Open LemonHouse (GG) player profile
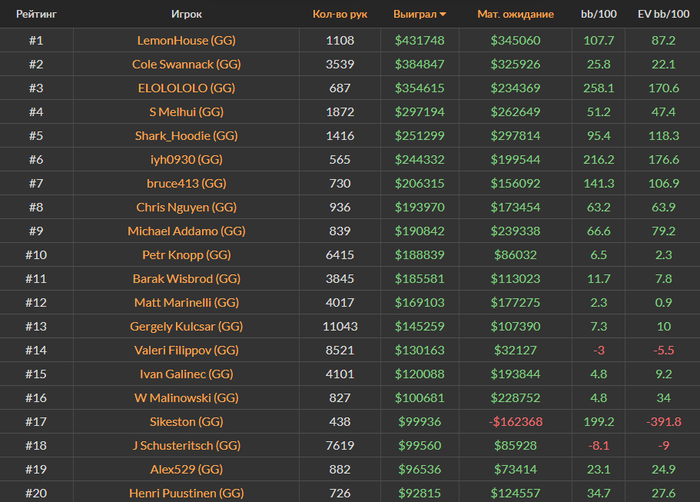The width and height of the screenshot is (700, 502). point(186,41)
